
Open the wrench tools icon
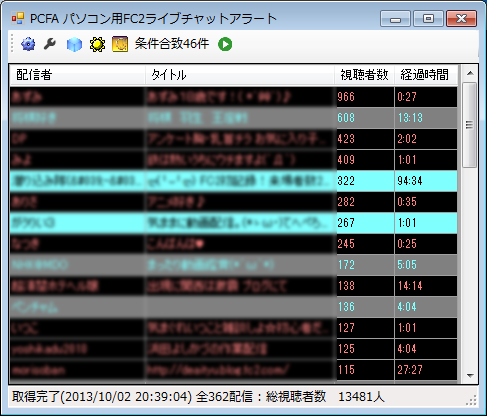[50, 44]
